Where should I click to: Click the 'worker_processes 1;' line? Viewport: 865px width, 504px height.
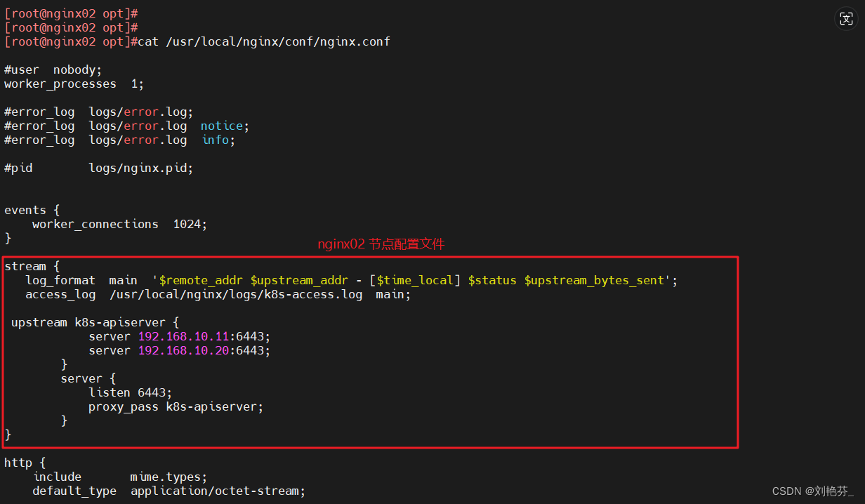[74, 84]
